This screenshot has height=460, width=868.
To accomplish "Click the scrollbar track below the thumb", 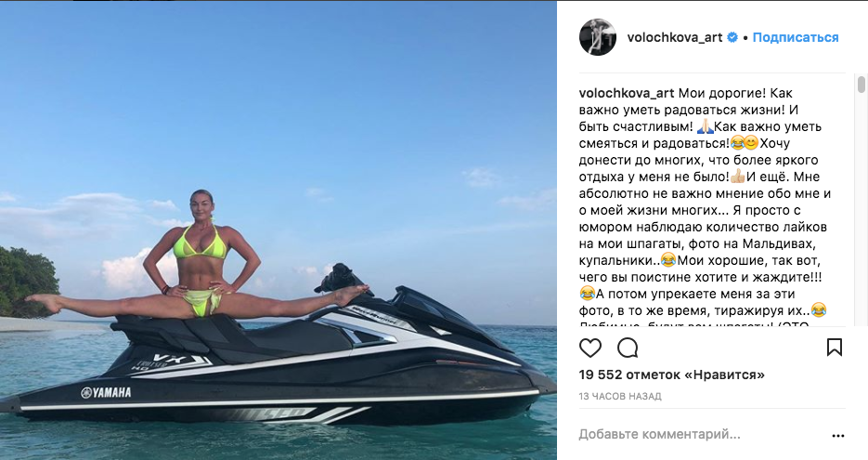I will [x=861, y=211].
